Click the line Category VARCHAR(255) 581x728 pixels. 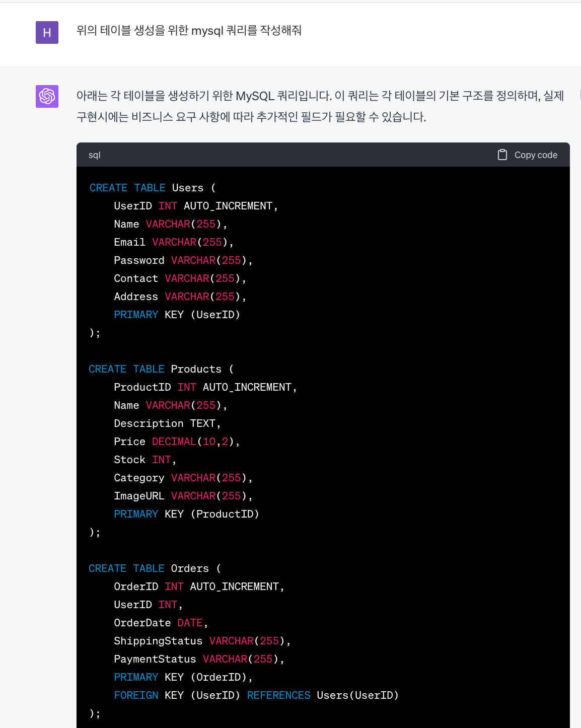(x=183, y=478)
